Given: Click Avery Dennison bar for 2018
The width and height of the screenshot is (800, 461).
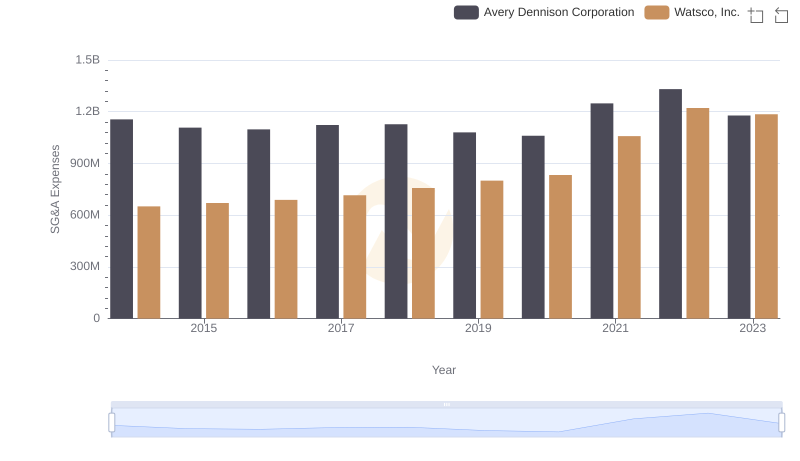Looking at the screenshot, I should 396,221.
